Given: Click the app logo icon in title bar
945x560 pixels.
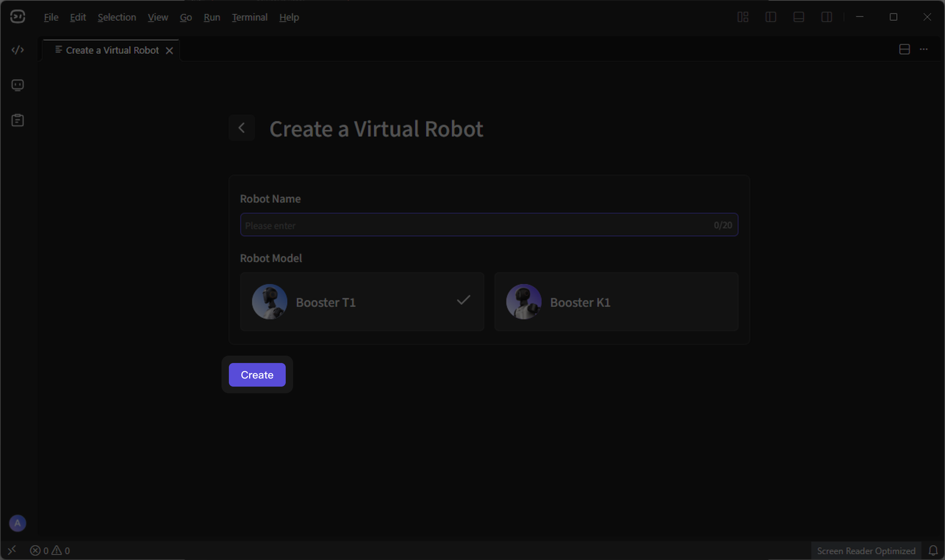Looking at the screenshot, I should click(x=17, y=17).
